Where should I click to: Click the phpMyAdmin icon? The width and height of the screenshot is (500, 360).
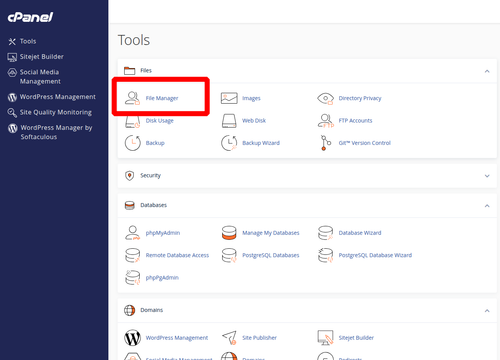pos(132,233)
